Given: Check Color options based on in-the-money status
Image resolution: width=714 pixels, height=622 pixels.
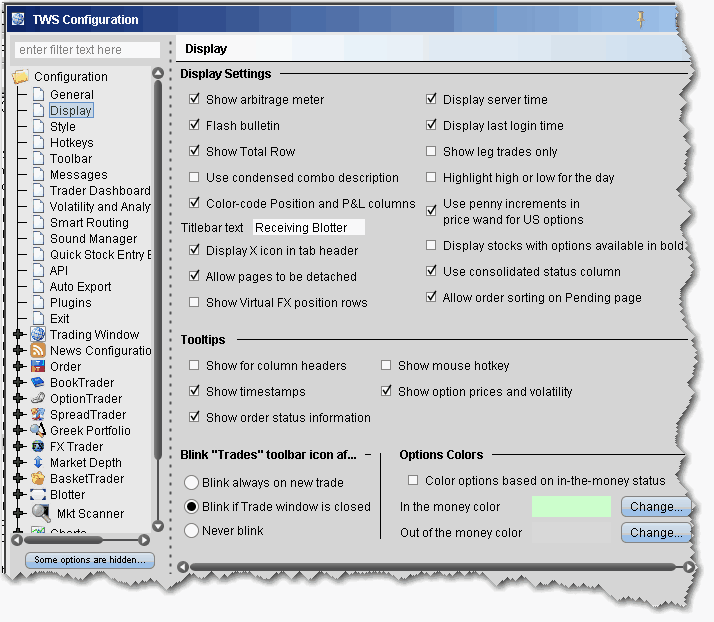Looking at the screenshot, I should [413, 480].
